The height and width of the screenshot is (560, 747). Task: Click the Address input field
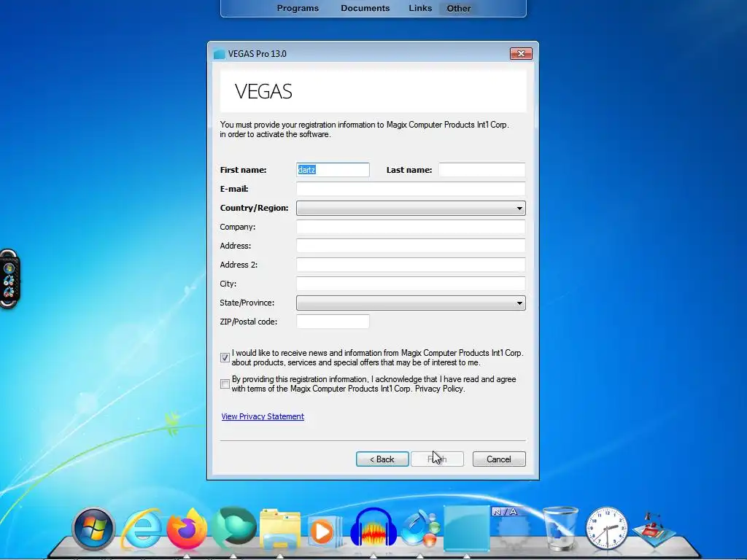click(x=411, y=246)
